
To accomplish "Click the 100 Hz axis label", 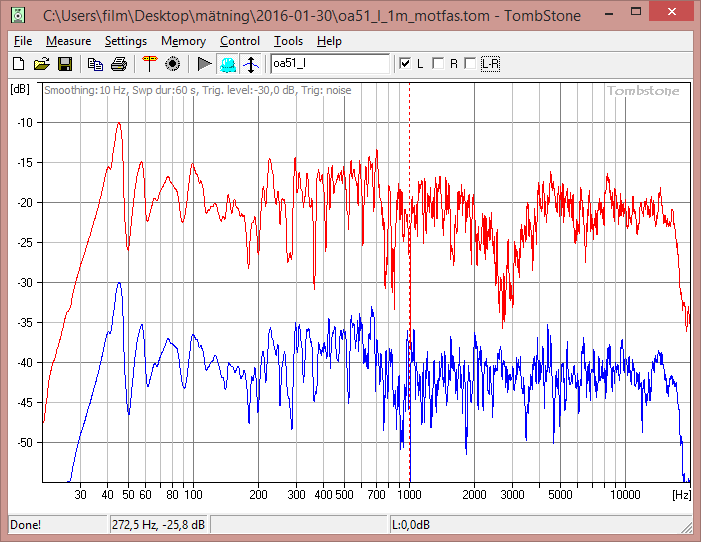I will [x=193, y=495].
